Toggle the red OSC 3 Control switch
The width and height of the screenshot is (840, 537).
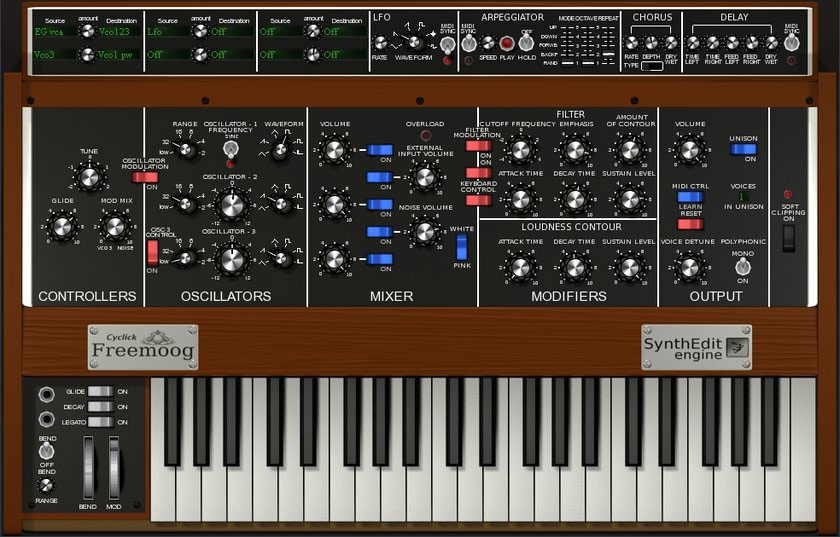(x=153, y=252)
